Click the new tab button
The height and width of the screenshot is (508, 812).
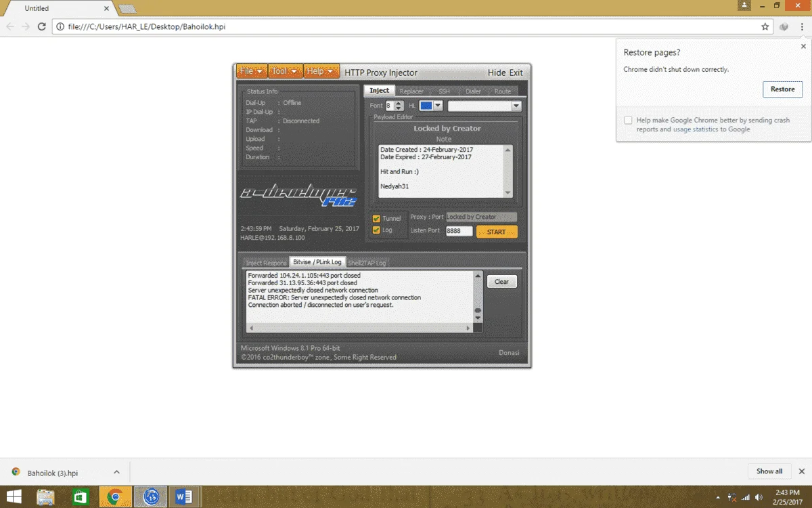(x=127, y=9)
